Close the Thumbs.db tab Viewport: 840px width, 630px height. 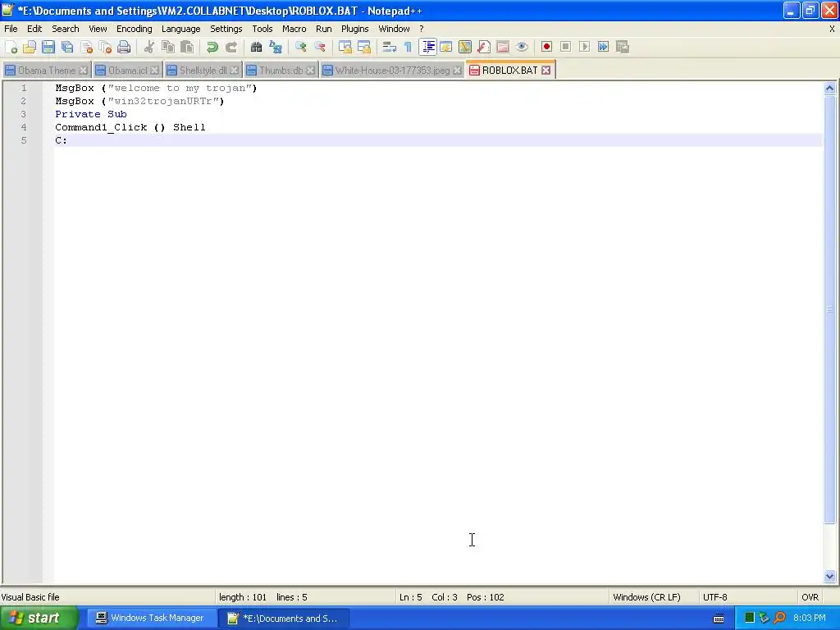click(x=310, y=71)
